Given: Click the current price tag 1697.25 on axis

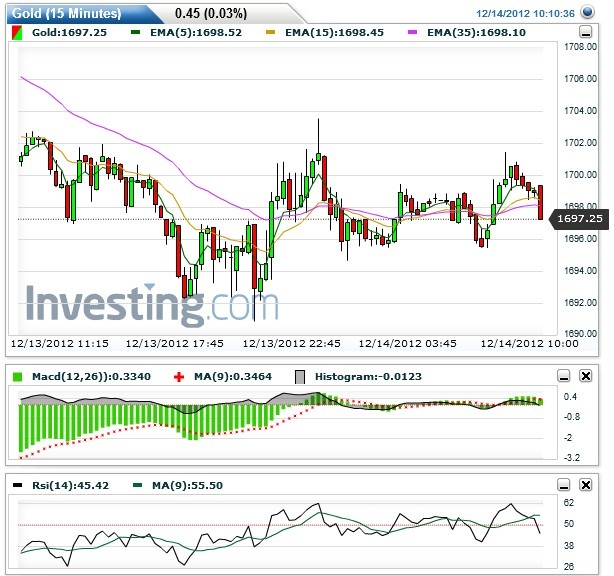Looking at the screenshot, I should pos(580,218).
